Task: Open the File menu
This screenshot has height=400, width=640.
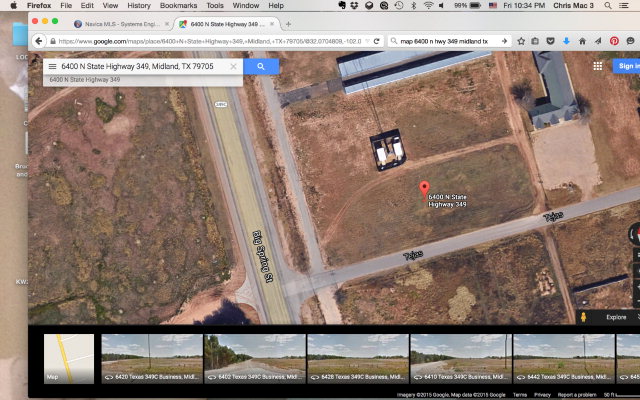Action: coord(66,6)
